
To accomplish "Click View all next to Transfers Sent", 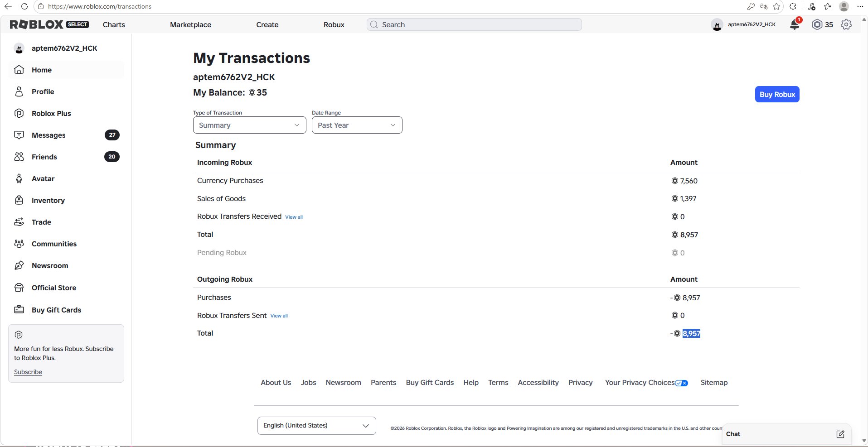I will [x=279, y=316].
